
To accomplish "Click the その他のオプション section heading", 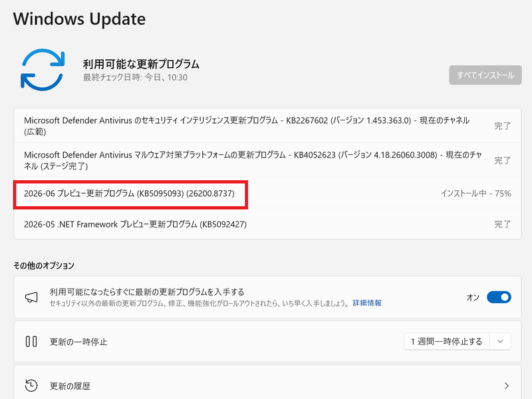I will 44,265.
